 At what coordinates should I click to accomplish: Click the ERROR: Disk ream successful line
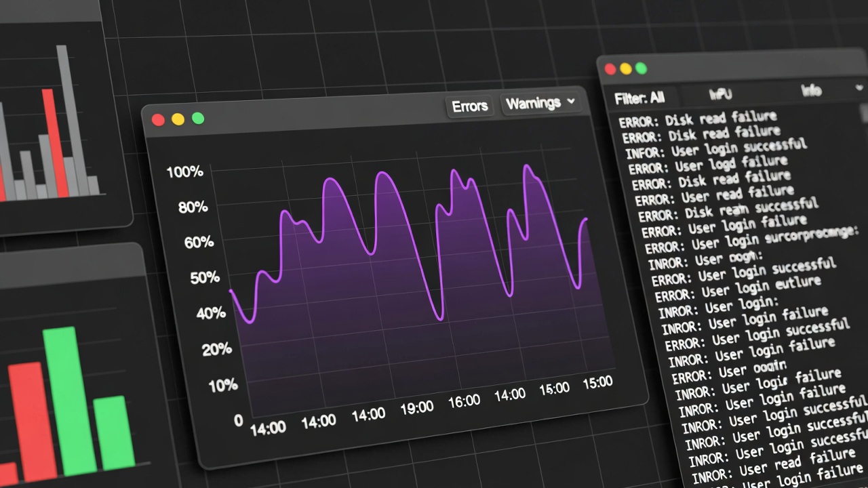(x=728, y=209)
